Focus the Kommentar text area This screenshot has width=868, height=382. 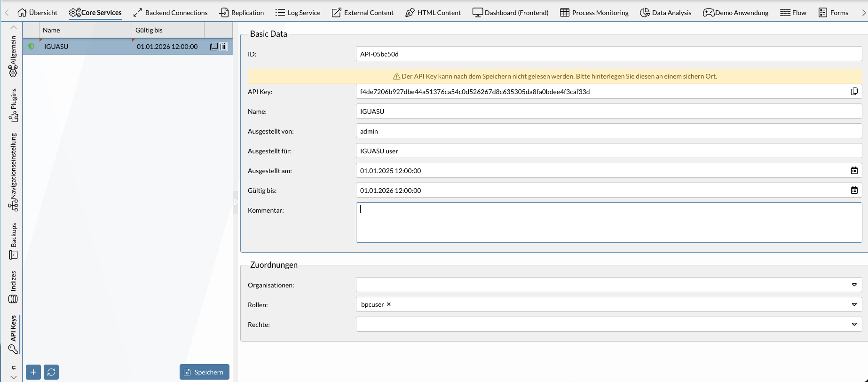pyautogui.click(x=609, y=223)
